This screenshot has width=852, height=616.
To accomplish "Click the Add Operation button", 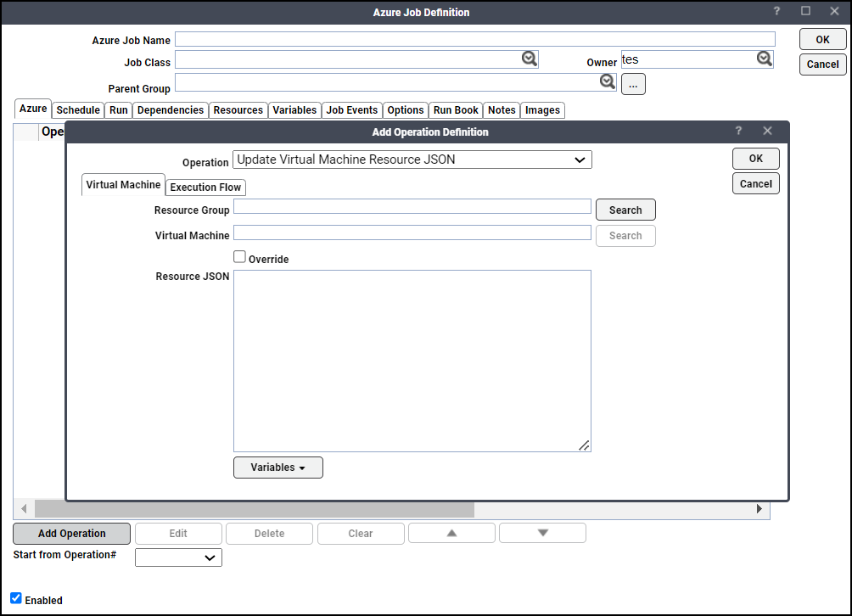I will pos(72,534).
